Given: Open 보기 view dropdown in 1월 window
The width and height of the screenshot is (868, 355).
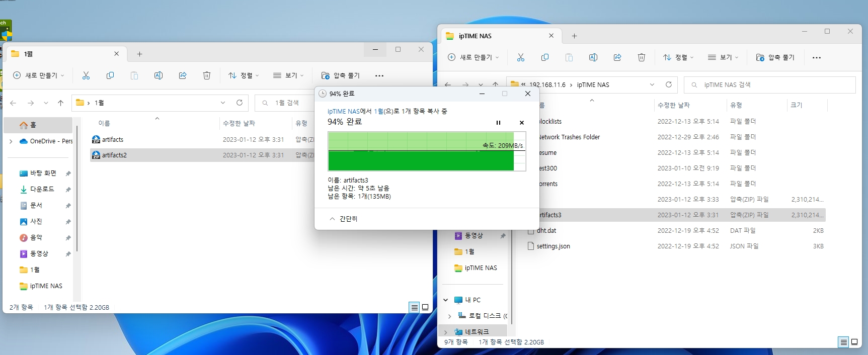Looking at the screenshot, I should point(288,75).
